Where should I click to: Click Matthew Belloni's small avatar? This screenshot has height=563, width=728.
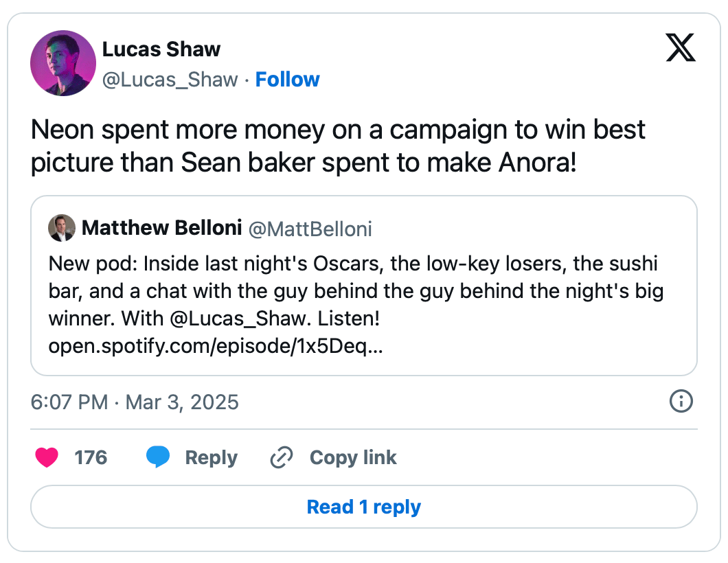point(62,228)
